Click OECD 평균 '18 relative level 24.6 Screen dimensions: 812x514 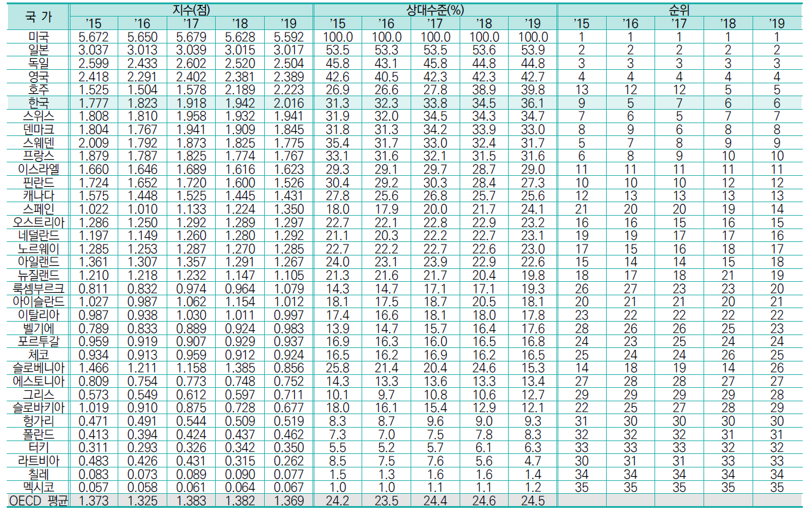(484, 501)
